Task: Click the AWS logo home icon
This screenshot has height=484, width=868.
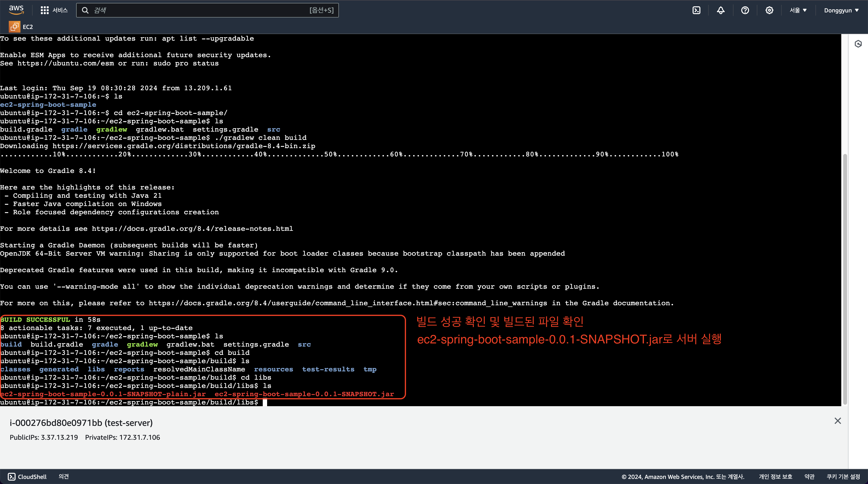Action: tap(16, 10)
